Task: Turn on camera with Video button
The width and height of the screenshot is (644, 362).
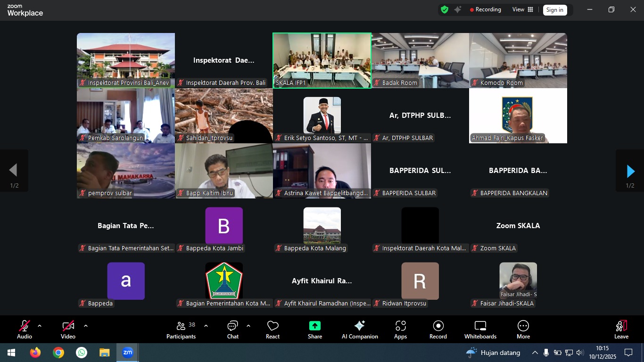Action: (68, 329)
